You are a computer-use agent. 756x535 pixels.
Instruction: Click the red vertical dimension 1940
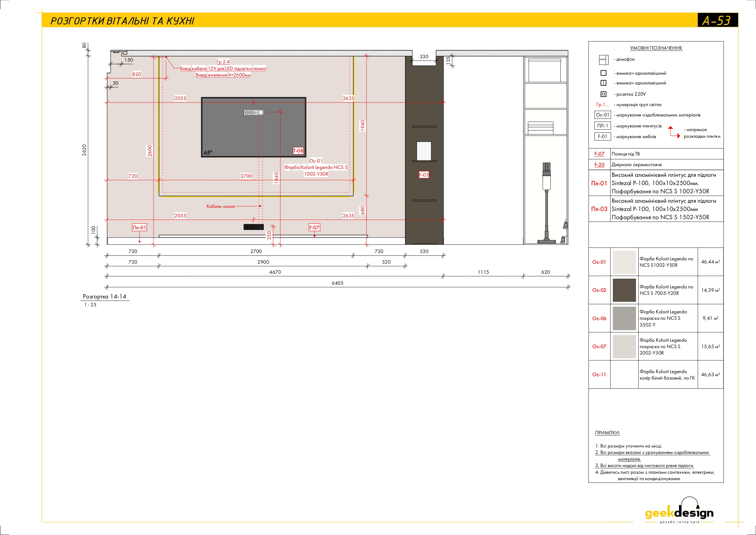pyautogui.click(x=362, y=126)
